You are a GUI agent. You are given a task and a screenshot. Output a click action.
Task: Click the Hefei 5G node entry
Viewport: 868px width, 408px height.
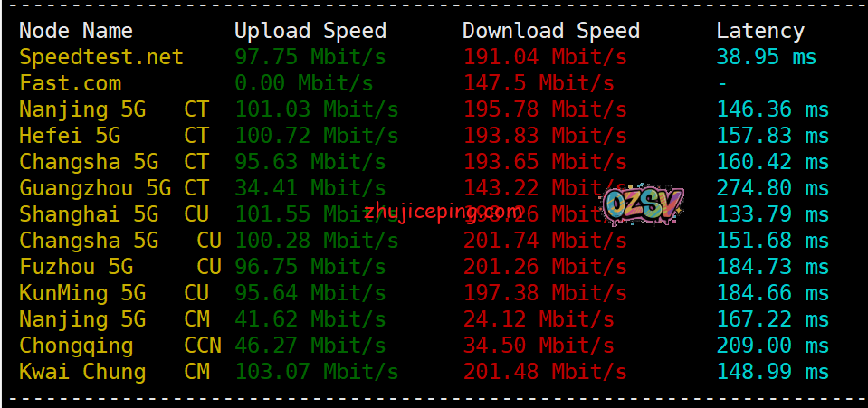[x=115, y=136]
